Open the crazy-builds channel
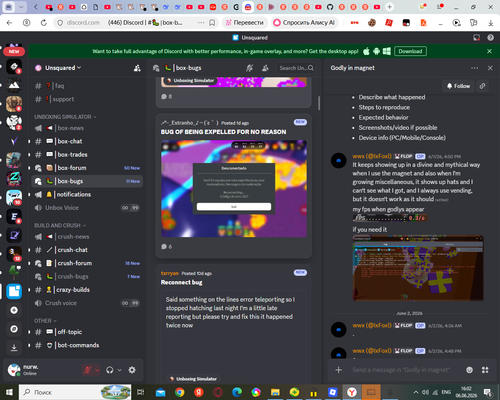The width and height of the screenshot is (500, 400). (x=87, y=290)
